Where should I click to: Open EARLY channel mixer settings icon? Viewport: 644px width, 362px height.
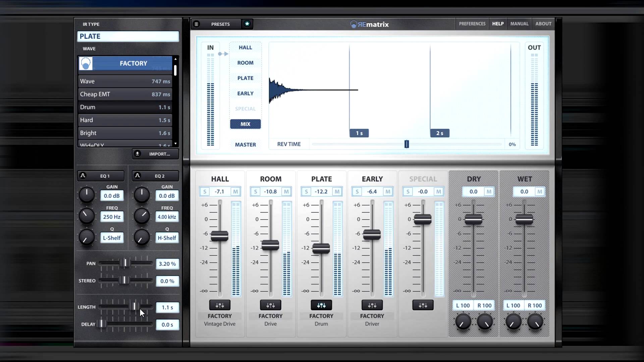372,305
